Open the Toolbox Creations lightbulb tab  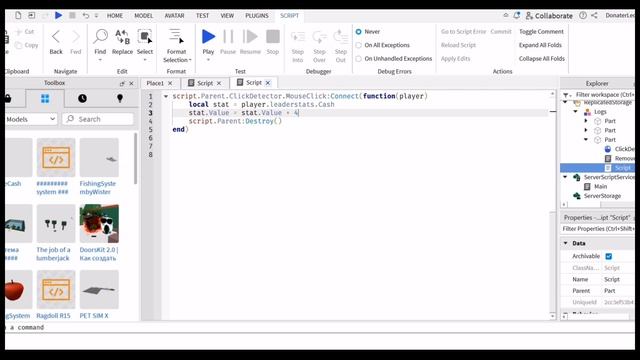(x=120, y=98)
